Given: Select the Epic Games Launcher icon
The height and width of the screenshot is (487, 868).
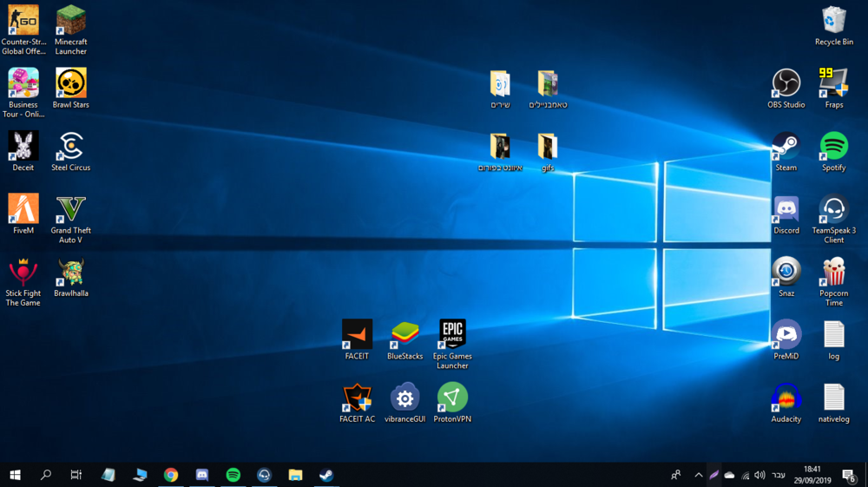Looking at the screenshot, I should pyautogui.click(x=452, y=334).
